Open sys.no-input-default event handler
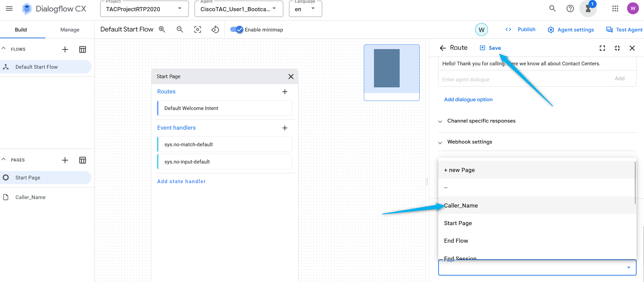644x282 pixels. 225,162
